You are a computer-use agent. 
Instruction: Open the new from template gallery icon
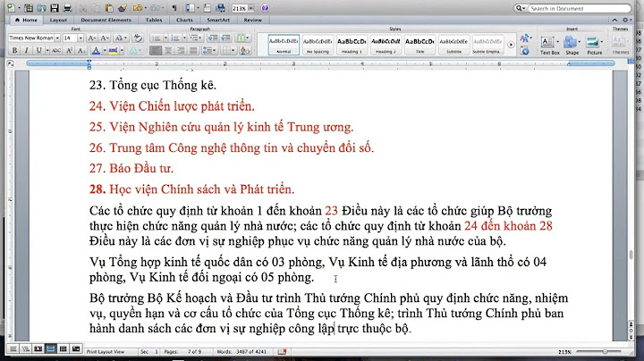tap(29, 8)
